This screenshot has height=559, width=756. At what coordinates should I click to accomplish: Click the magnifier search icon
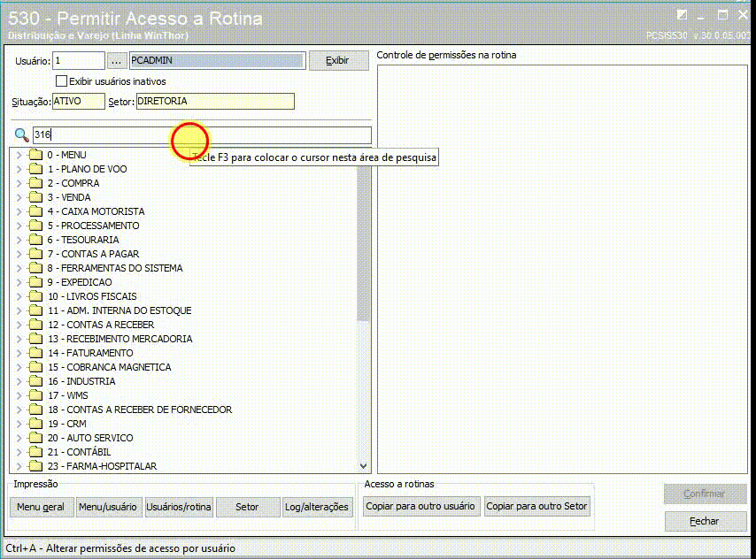tap(22, 135)
